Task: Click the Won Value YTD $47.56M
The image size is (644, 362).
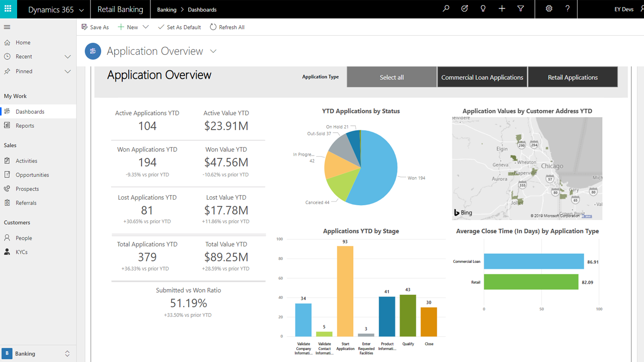Action: (226, 162)
